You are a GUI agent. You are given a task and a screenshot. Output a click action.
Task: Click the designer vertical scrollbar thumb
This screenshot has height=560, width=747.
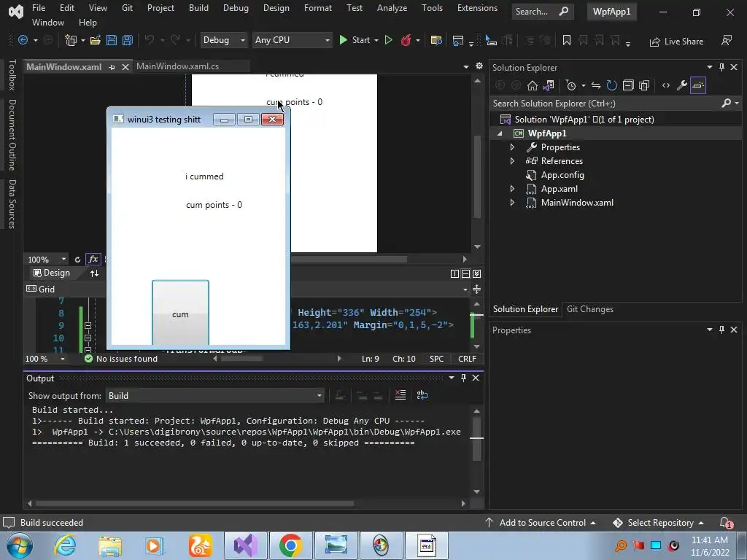[x=477, y=176]
